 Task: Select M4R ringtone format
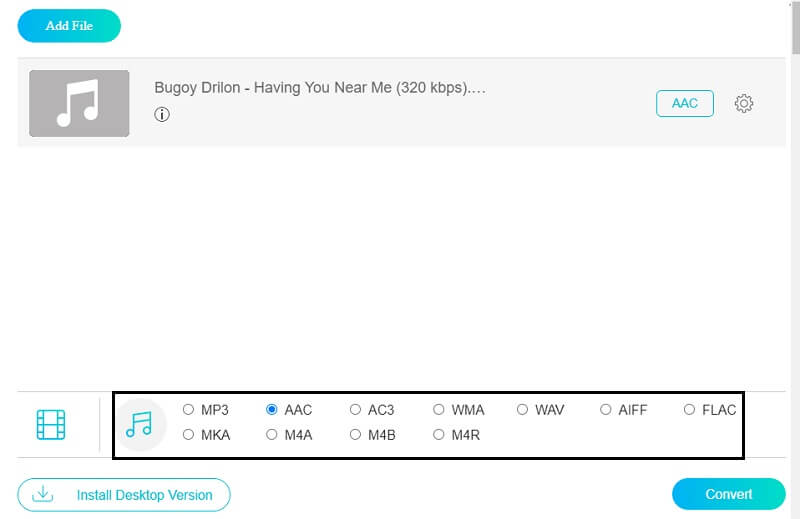coord(439,435)
